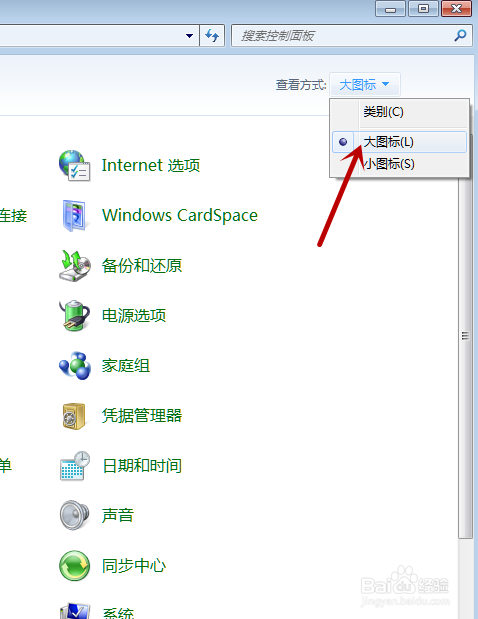Open the Windows CardSpace link
478x619 pixels.
click(x=180, y=216)
